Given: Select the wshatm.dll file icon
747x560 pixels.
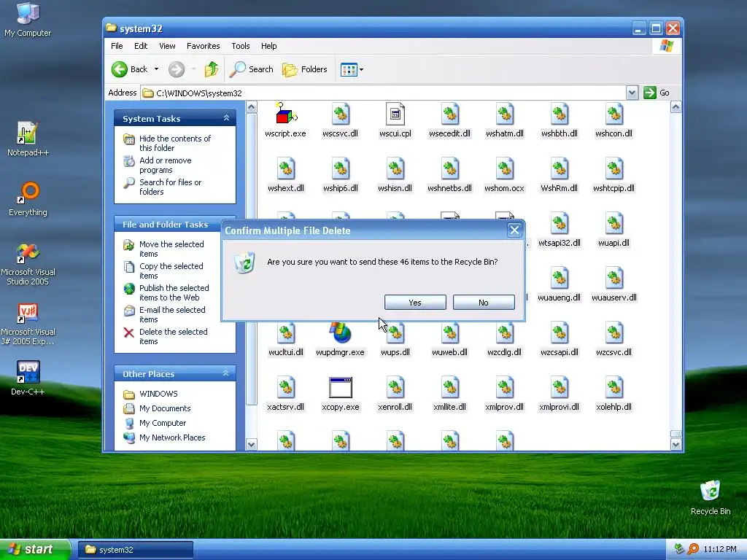Looking at the screenshot, I should pos(505,114).
